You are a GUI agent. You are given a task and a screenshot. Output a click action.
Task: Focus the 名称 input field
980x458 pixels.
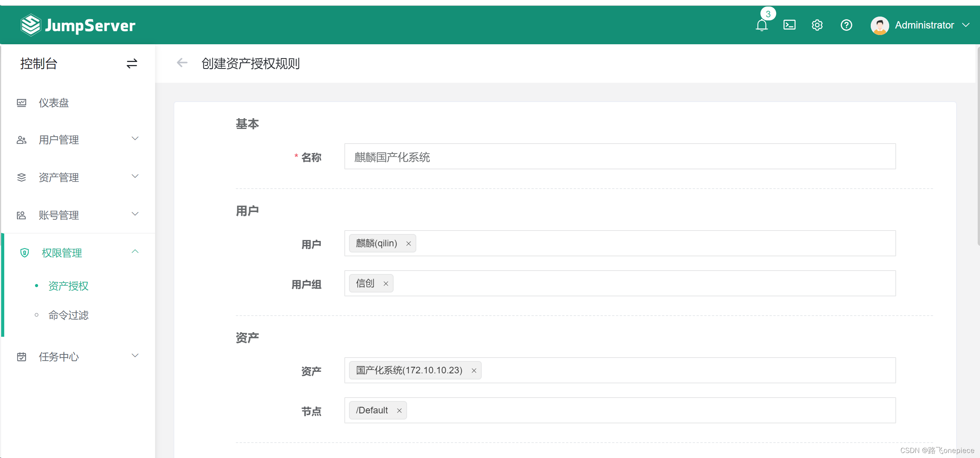pyautogui.click(x=620, y=156)
